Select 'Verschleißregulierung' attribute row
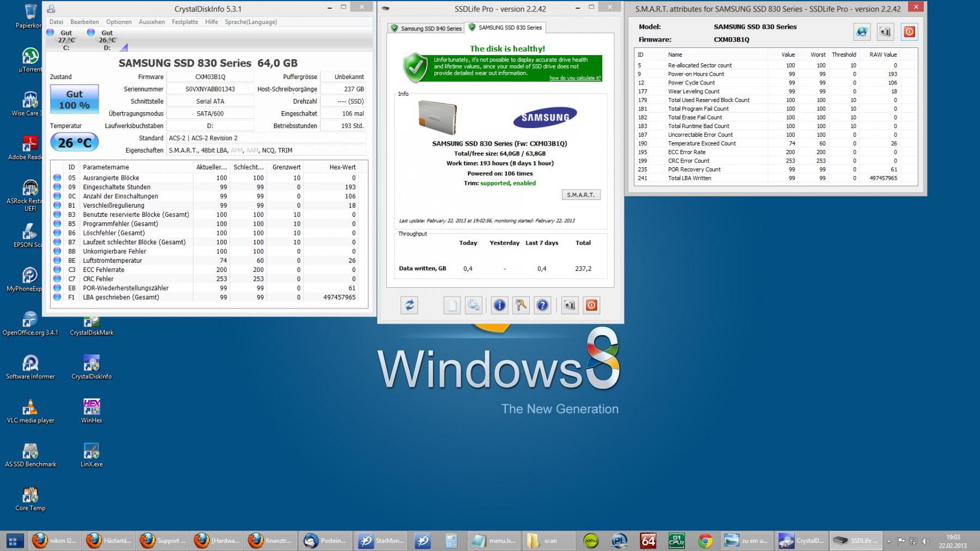The width and height of the screenshot is (980, 551). [x=209, y=205]
